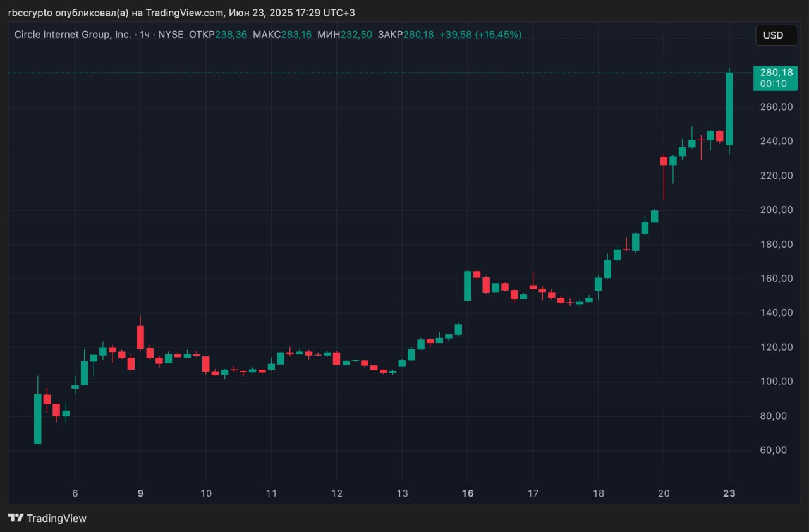The image size is (809, 532).
Task: Click the 240,00 price axis label
Action: [776, 141]
